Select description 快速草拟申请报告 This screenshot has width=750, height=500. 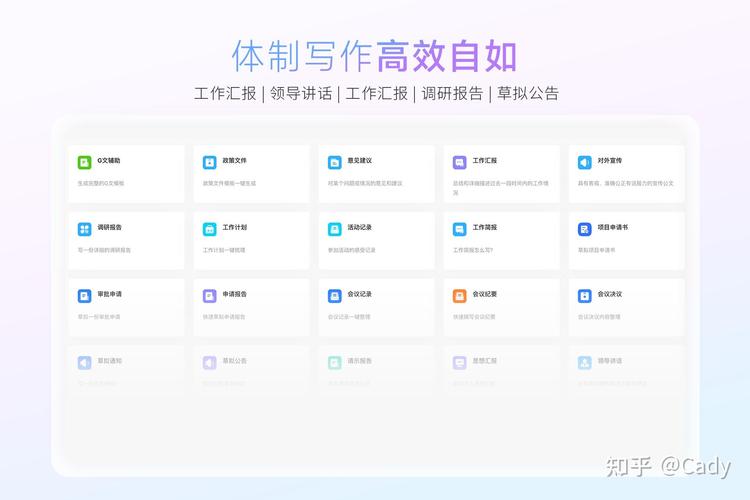(x=224, y=317)
